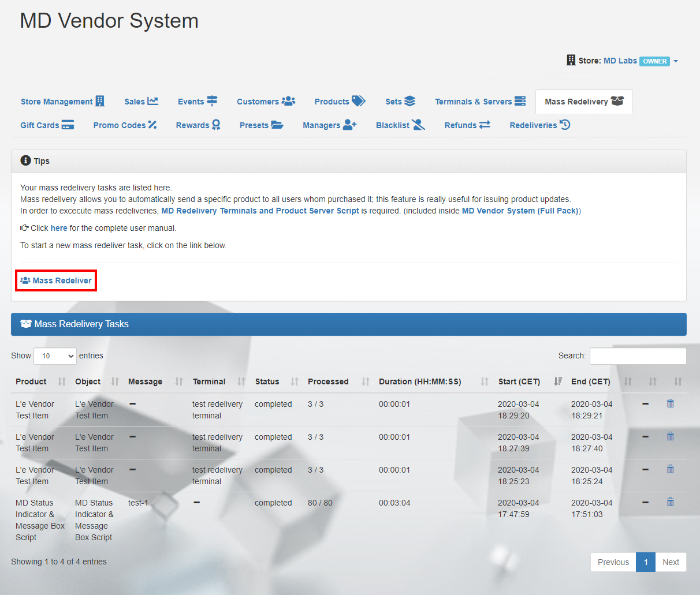This screenshot has height=595, width=700.
Task: Sort tasks by Processed column arrows
Action: click(x=365, y=381)
